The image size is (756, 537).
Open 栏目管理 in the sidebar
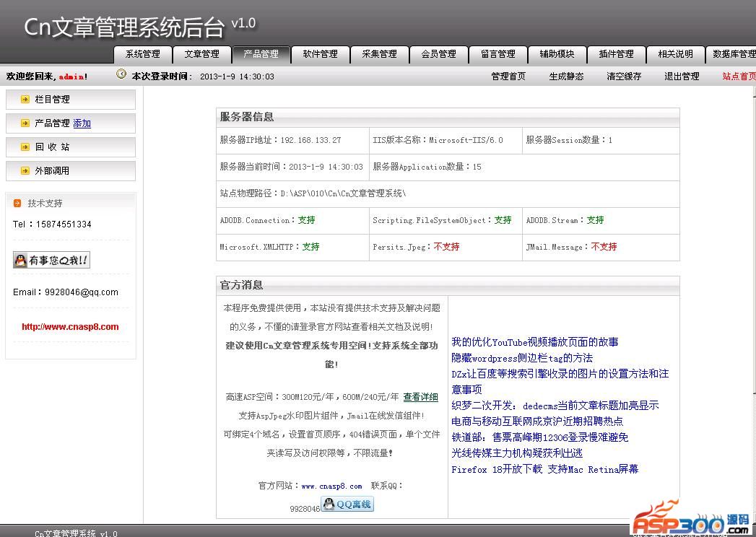[x=53, y=100]
